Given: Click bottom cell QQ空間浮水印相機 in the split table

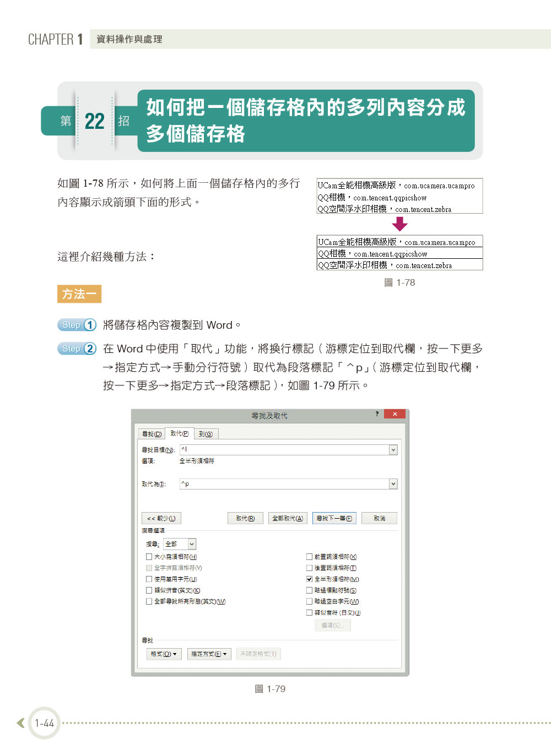Looking at the screenshot, I should (399, 265).
